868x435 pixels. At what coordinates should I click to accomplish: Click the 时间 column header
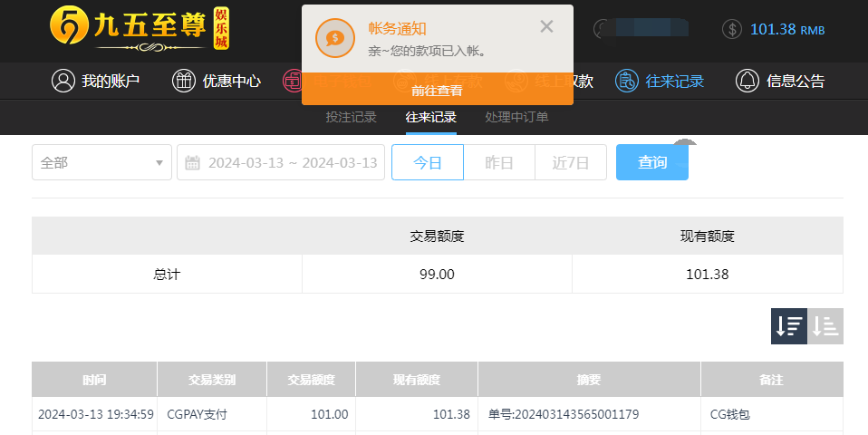pyautogui.click(x=94, y=380)
